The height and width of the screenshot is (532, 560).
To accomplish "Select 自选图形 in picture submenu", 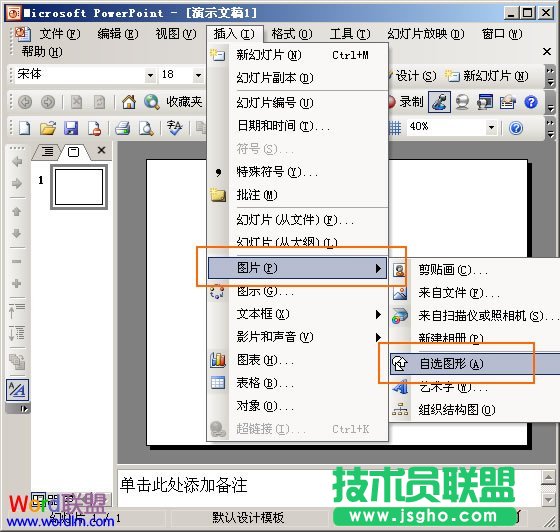I will click(475, 364).
